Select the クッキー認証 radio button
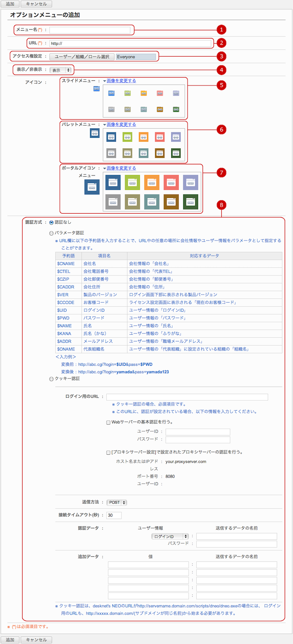The height and width of the screenshot is (644, 293). click(51, 378)
